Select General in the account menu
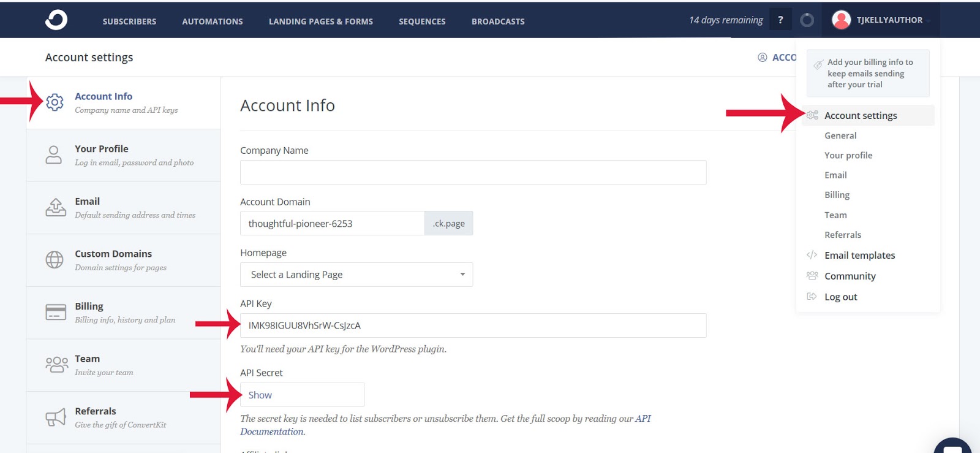The width and height of the screenshot is (980, 453). (x=840, y=135)
